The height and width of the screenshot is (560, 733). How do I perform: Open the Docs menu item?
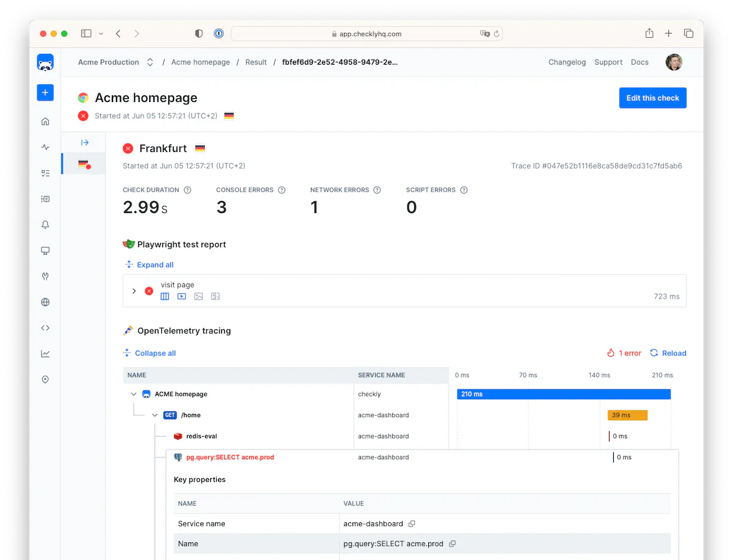(640, 62)
